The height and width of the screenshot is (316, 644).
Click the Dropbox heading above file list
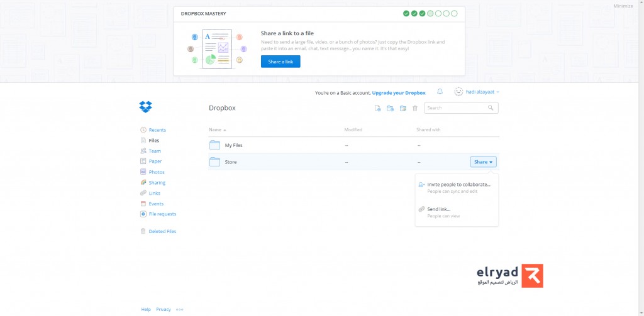pyautogui.click(x=222, y=108)
